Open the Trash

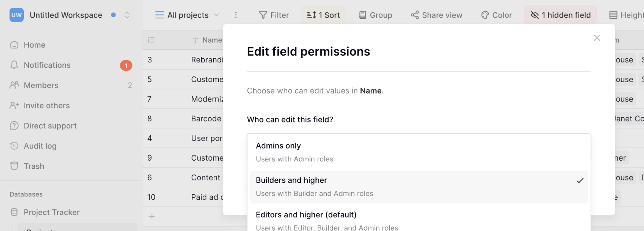34,166
